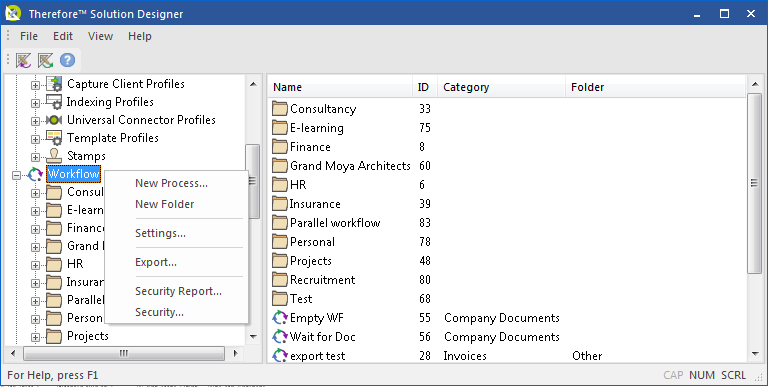769x387 pixels.
Task: Click the Capture Client Profiles icon
Action: point(54,84)
